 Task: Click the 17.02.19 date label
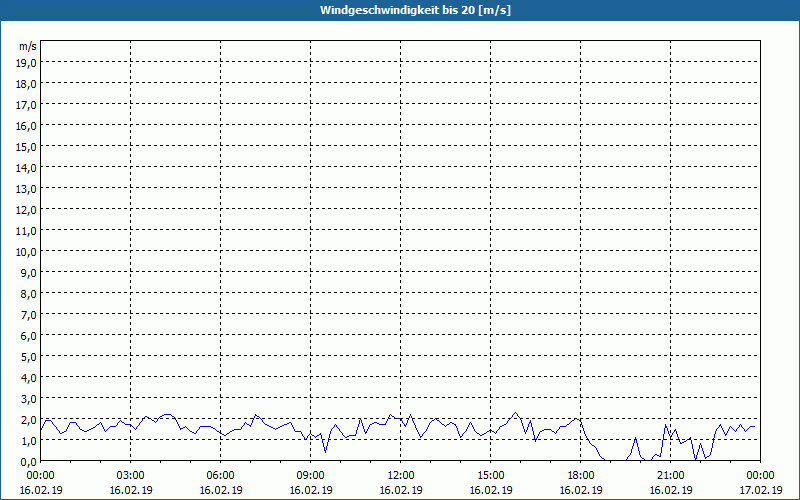760,490
